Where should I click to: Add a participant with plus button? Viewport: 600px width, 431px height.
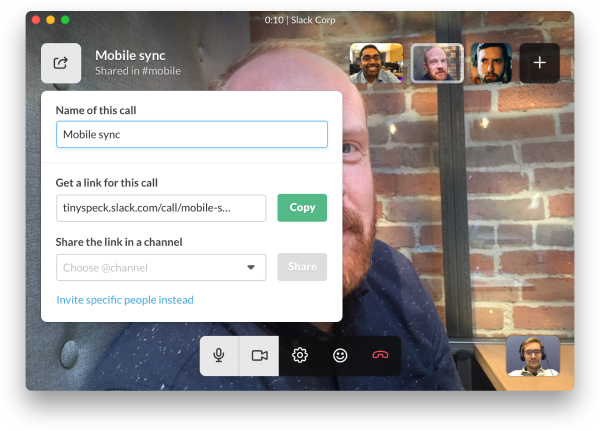[x=539, y=63]
